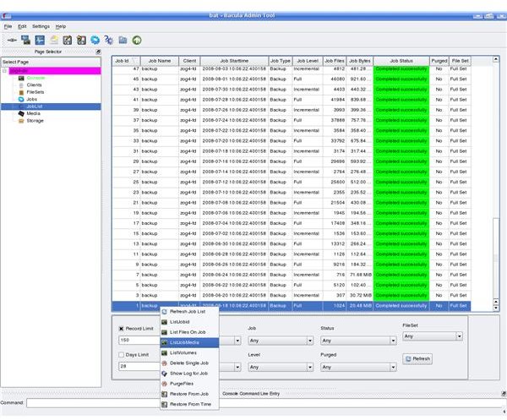Screen dimensions: 507x420
Task: Click Job Files cell 46080
Action: pyautogui.click(x=335, y=79)
